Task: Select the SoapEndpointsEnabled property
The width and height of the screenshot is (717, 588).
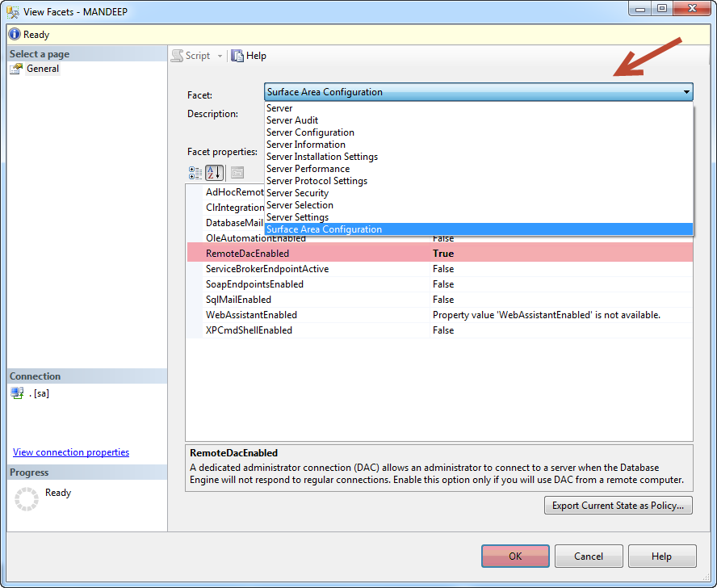Action: click(254, 284)
